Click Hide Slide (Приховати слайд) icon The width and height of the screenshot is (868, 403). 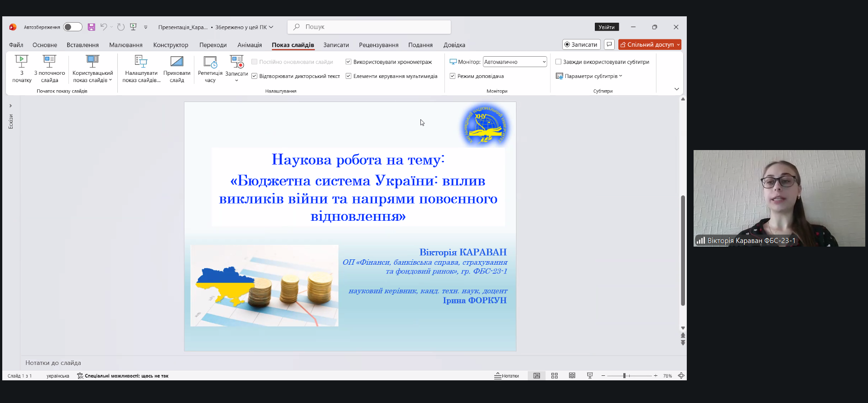[177, 61]
